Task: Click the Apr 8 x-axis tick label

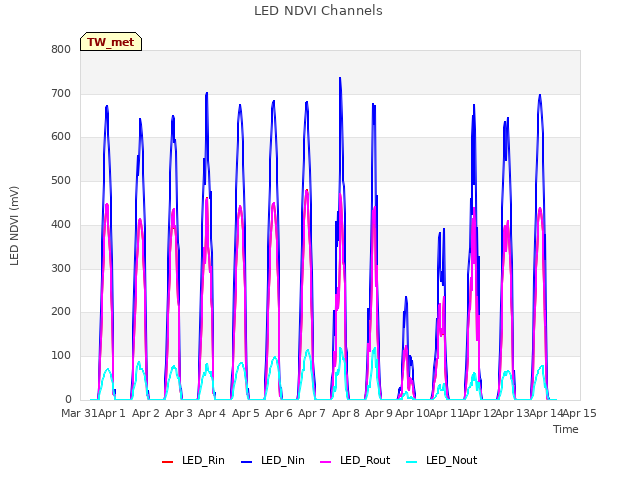Action: pyautogui.click(x=346, y=413)
